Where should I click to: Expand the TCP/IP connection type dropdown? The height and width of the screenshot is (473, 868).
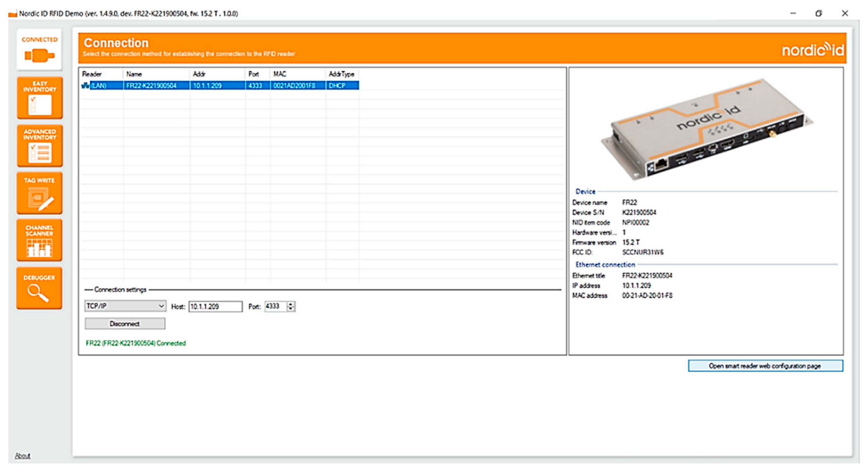click(x=161, y=306)
